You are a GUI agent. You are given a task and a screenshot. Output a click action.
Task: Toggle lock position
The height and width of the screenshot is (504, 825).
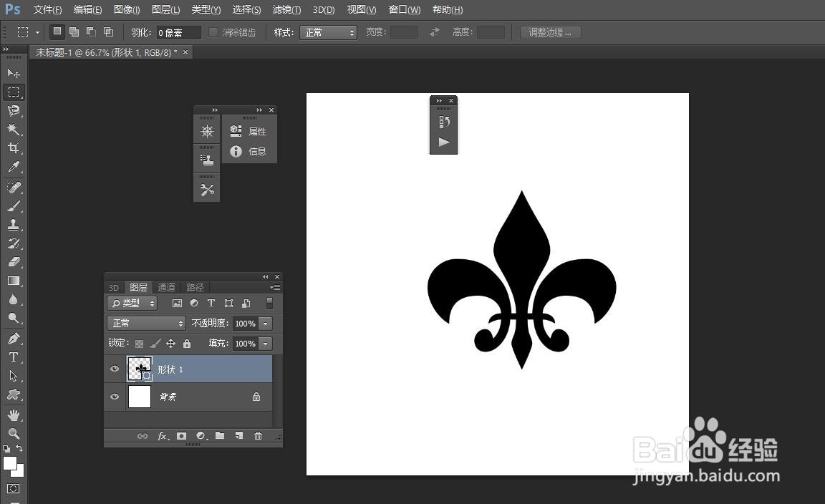pos(171,344)
